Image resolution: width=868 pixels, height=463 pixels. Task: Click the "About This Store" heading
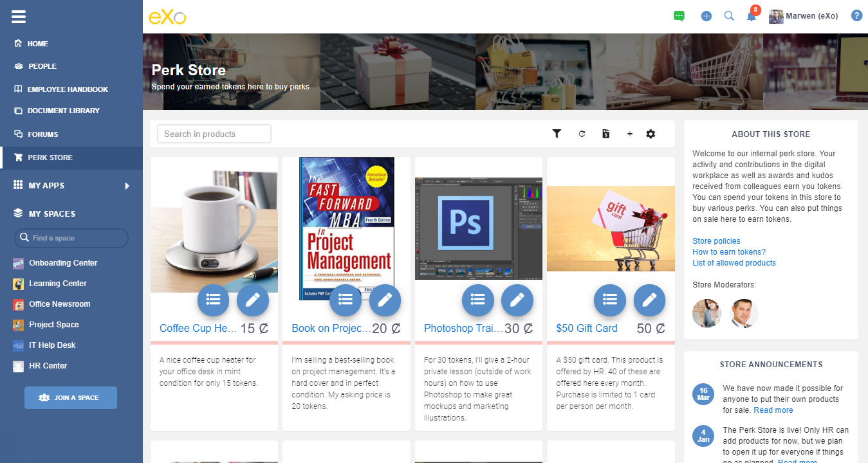771,134
